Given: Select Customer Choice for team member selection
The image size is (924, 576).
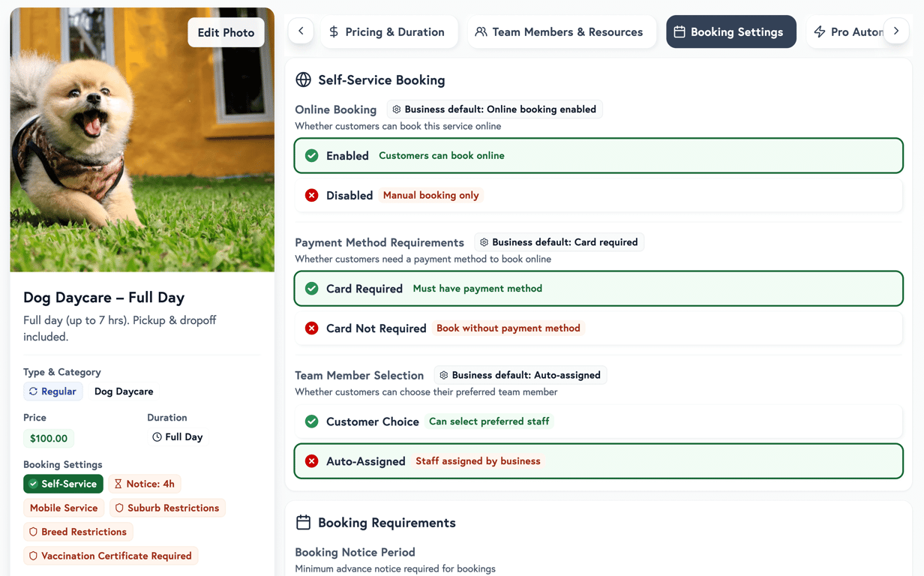Looking at the screenshot, I should (x=598, y=421).
